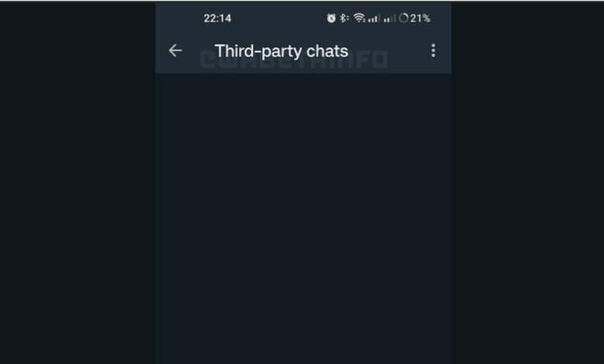Click the dark margin left of phone screen
Screen dimensions: 604x364
point(77,183)
